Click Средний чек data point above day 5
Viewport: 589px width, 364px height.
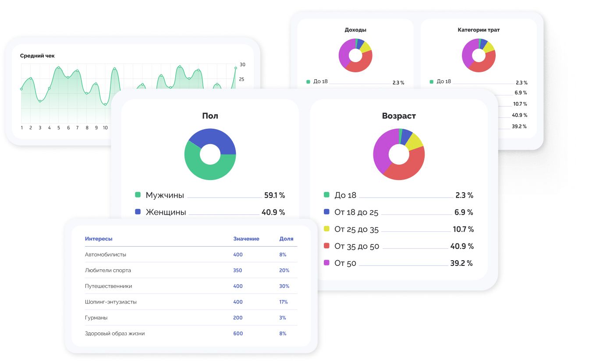pos(58,67)
